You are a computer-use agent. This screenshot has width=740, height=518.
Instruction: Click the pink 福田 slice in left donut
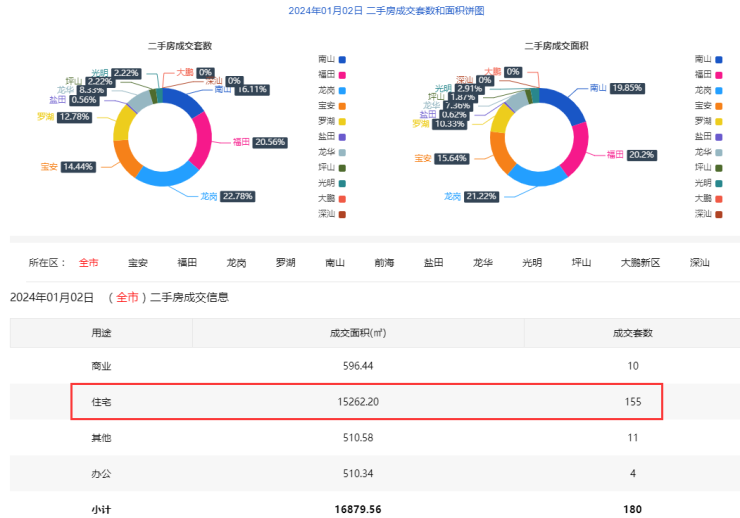(x=203, y=141)
